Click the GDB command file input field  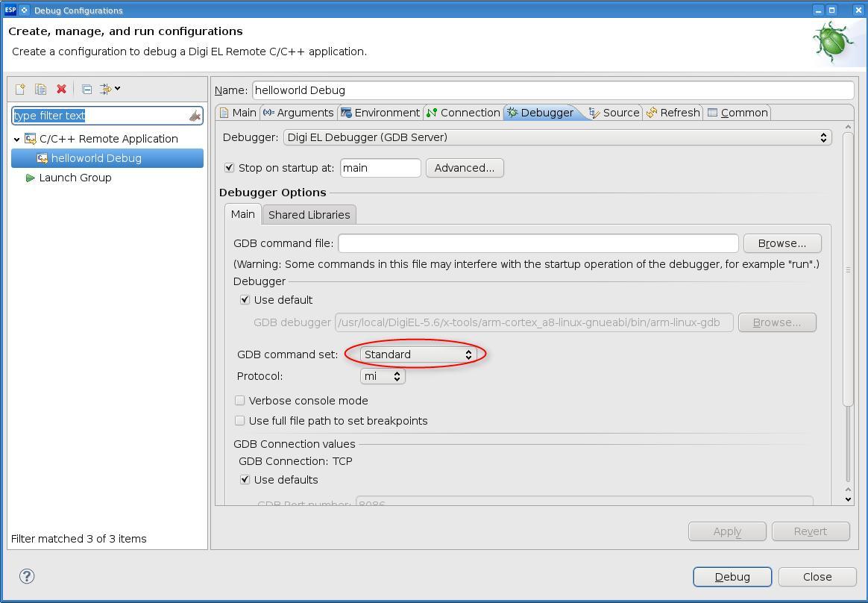(538, 243)
